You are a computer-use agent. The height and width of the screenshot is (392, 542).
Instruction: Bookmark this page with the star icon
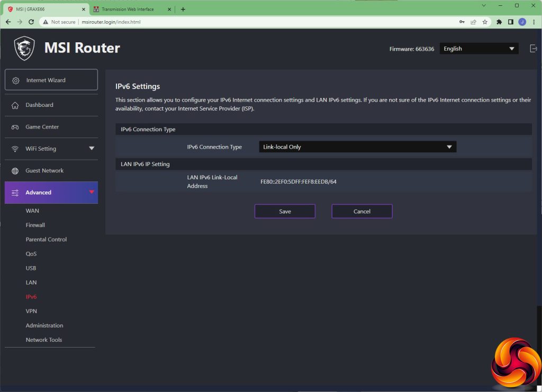point(485,22)
